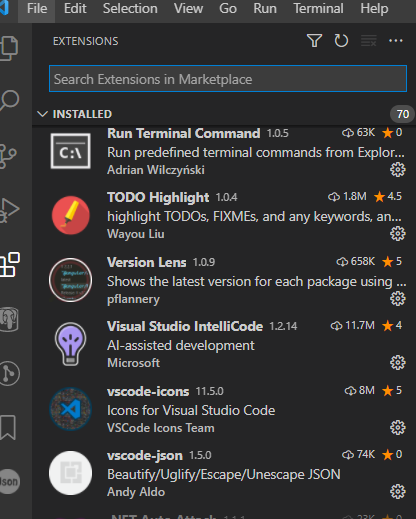Open the Bookmarks view in activity bar

[x=8, y=427]
